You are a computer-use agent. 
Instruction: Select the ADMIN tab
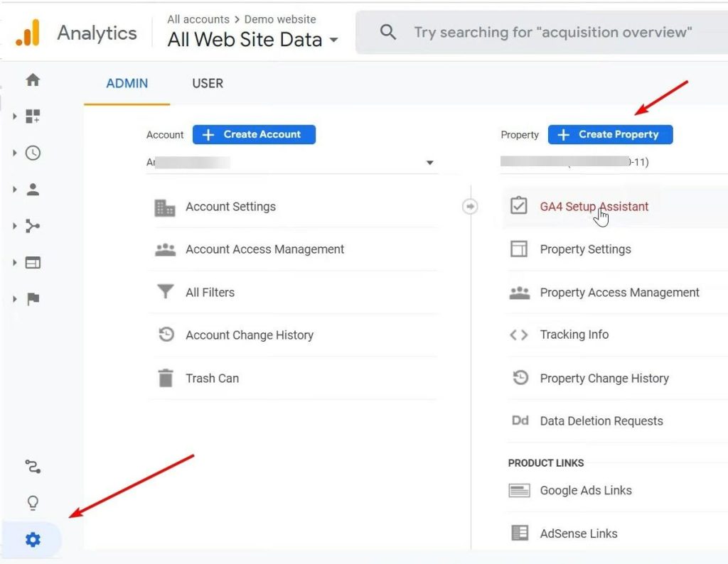coord(127,83)
